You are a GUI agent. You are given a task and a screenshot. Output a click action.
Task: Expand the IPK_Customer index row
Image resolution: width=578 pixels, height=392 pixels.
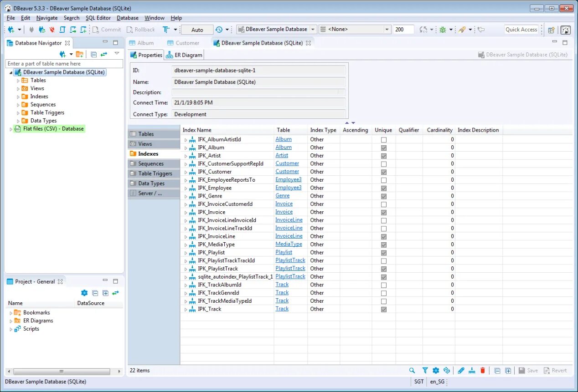(186, 172)
